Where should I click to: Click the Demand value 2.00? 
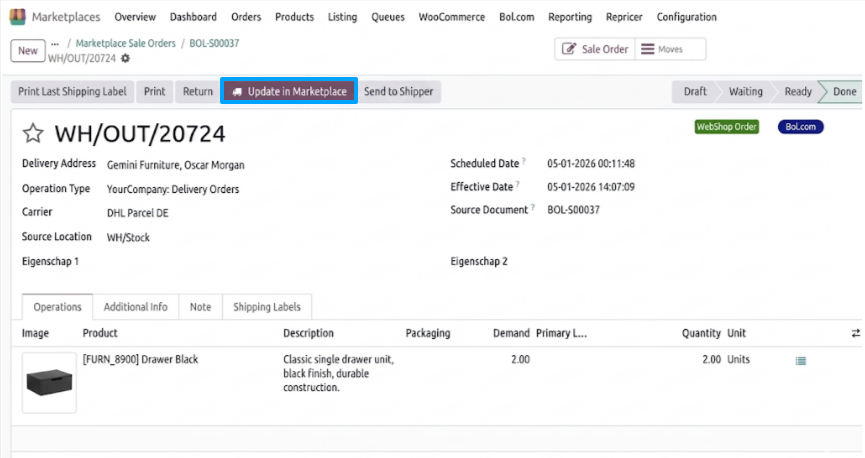520,360
